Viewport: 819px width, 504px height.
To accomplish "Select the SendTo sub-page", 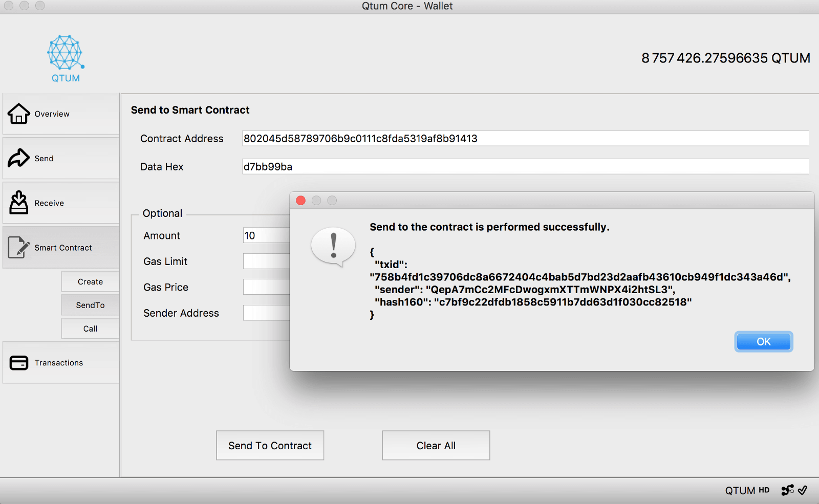I will (x=90, y=305).
